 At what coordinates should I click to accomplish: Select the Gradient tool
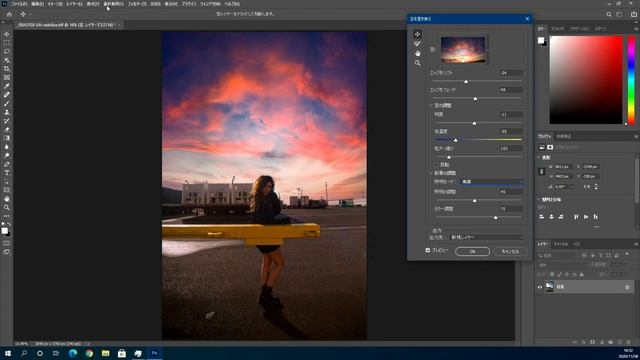click(x=7, y=138)
